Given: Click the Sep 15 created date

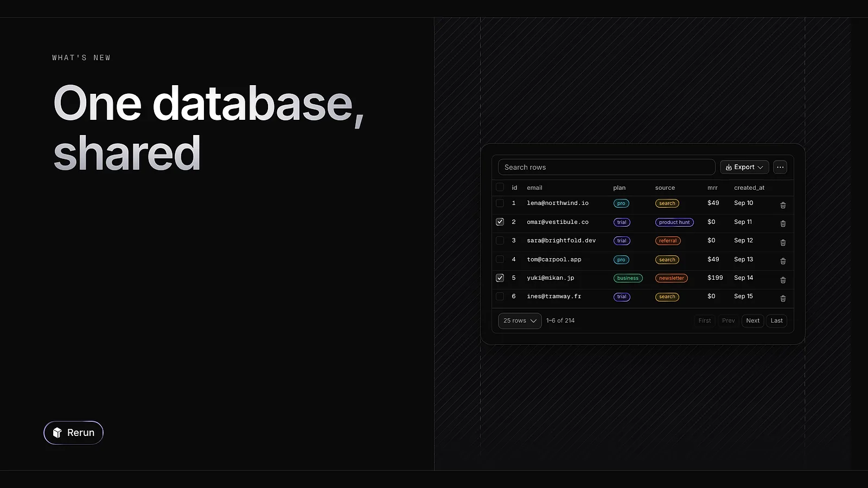Looking at the screenshot, I should point(743,296).
